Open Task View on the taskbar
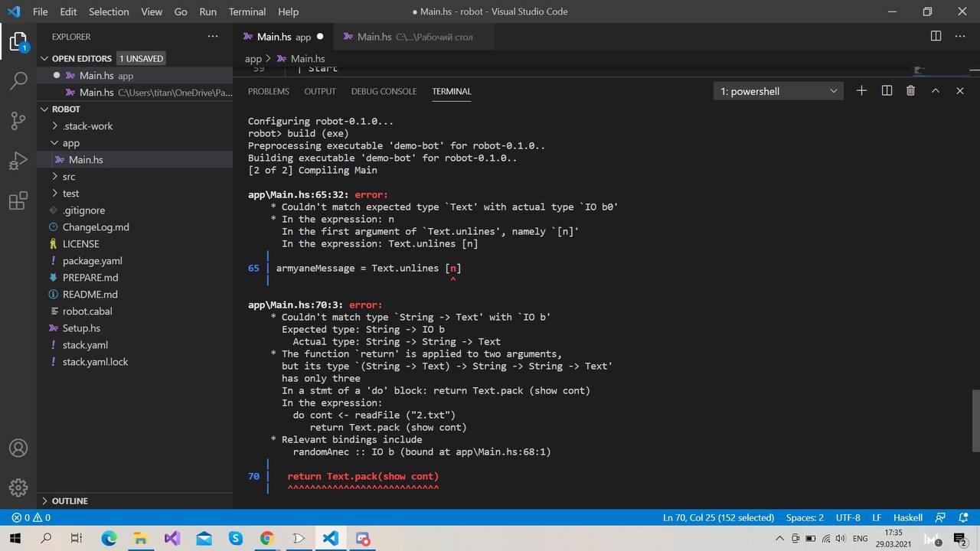Image resolution: width=980 pixels, height=551 pixels. (77, 539)
